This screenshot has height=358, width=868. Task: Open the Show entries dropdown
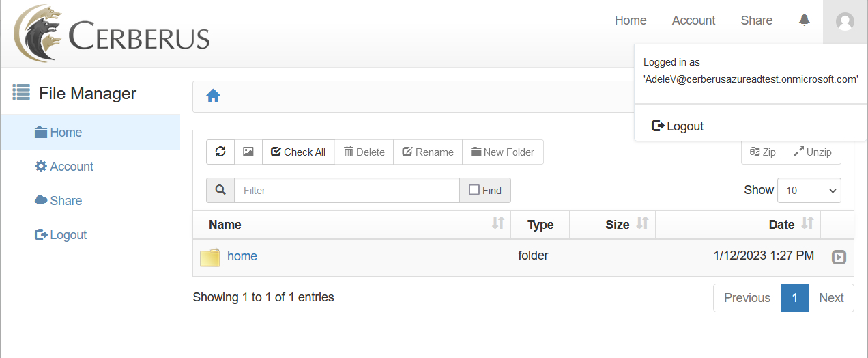[809, 190]
